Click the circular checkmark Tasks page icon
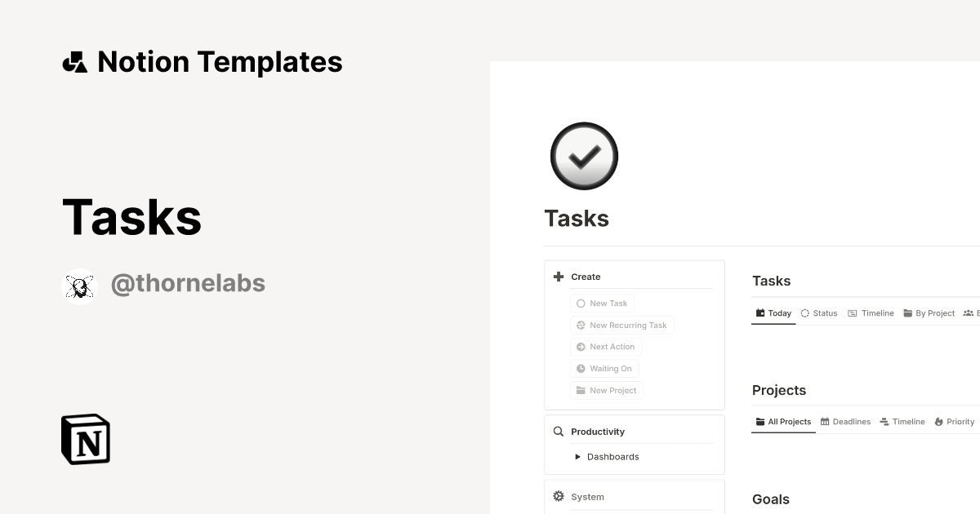Screen dimensions: 980x514 tap(584, 156)
